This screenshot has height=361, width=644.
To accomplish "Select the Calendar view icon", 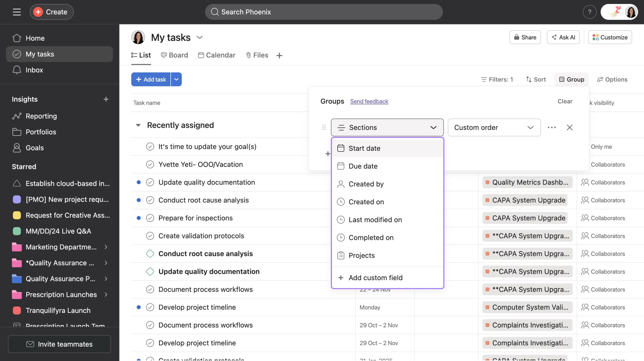I will coord(200,54).
